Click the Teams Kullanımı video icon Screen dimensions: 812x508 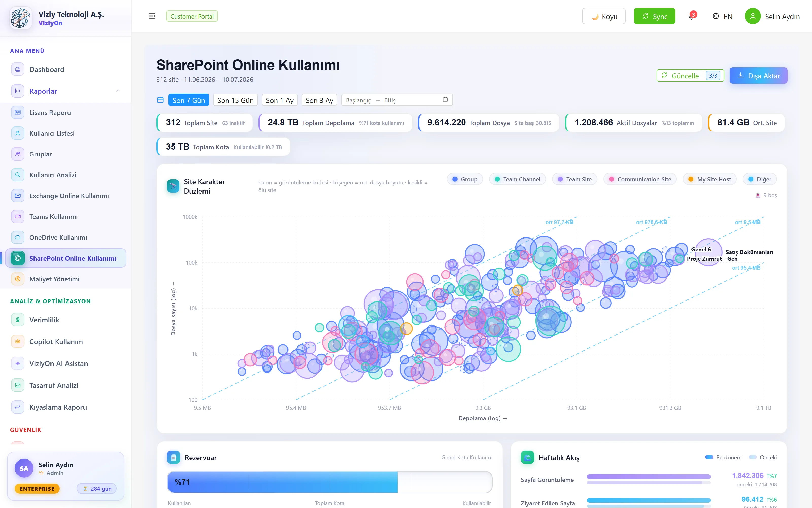coord(18,216)
